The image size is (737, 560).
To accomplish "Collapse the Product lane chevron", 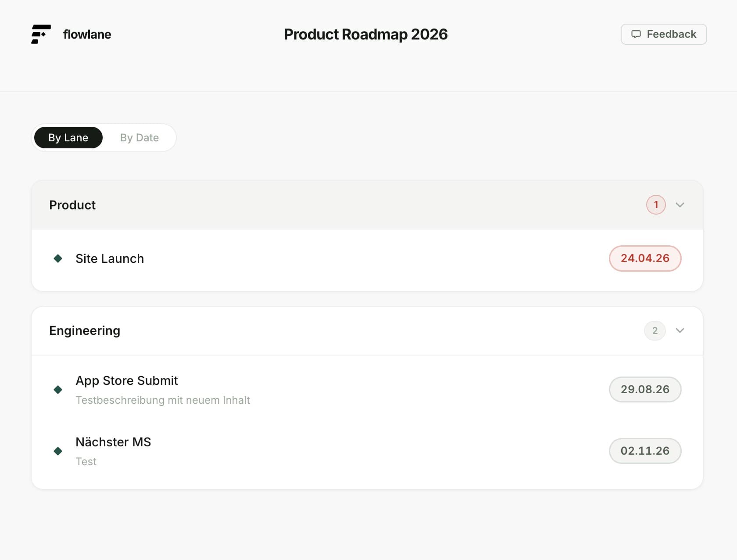I will tap(680, 205).
